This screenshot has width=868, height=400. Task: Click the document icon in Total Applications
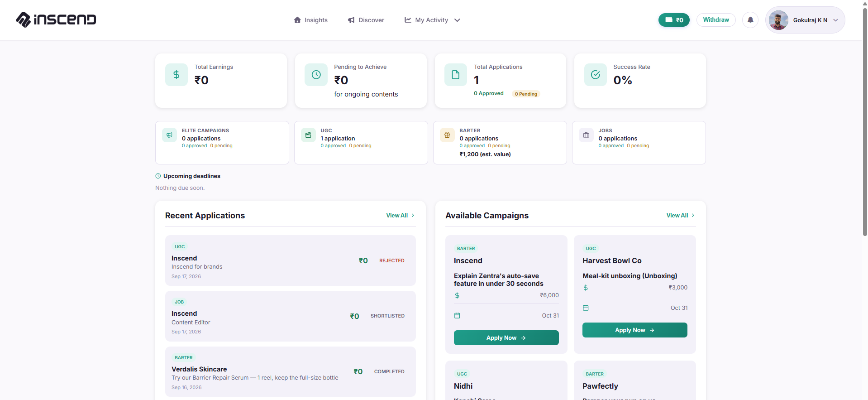point(456,75)
